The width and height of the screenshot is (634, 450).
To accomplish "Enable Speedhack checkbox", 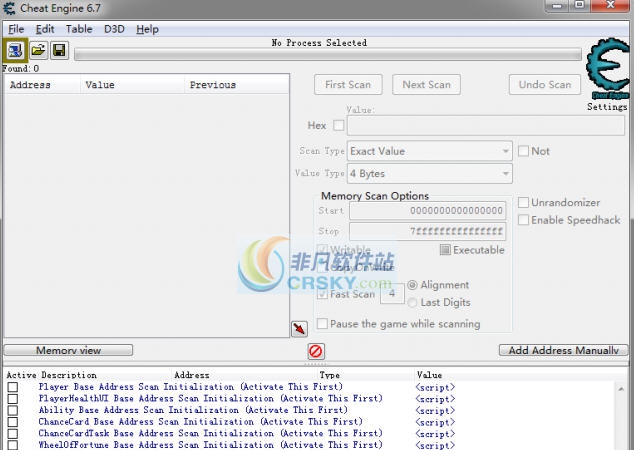I will (523, 220).
